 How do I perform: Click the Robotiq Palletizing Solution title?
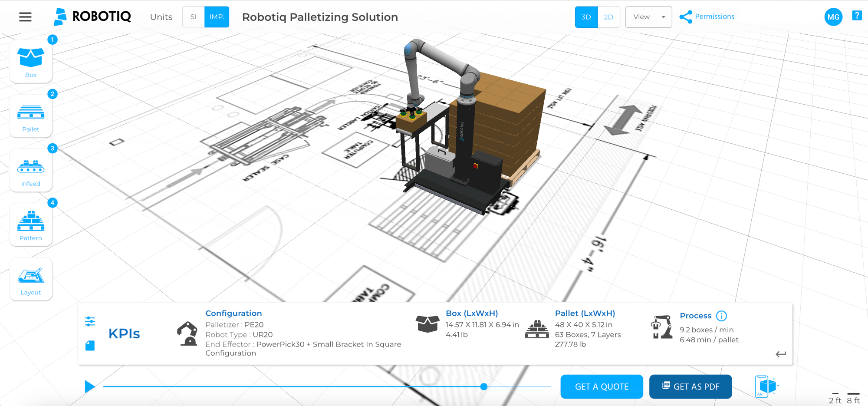click(x=320, y=17)
